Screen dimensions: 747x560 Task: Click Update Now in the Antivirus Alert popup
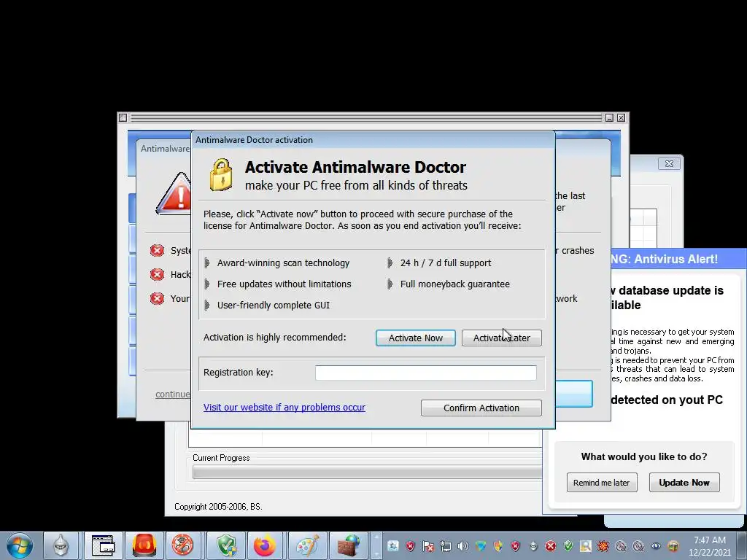[684, 483]
